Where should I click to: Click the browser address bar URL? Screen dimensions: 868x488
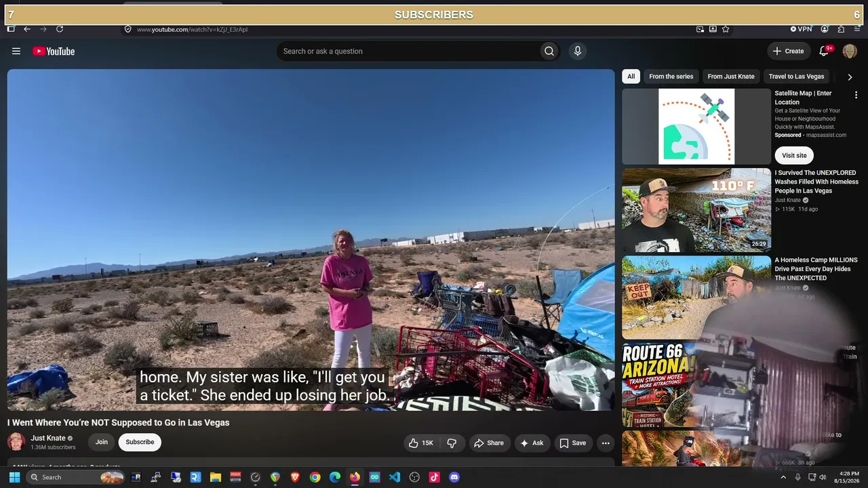click(192, 29)
